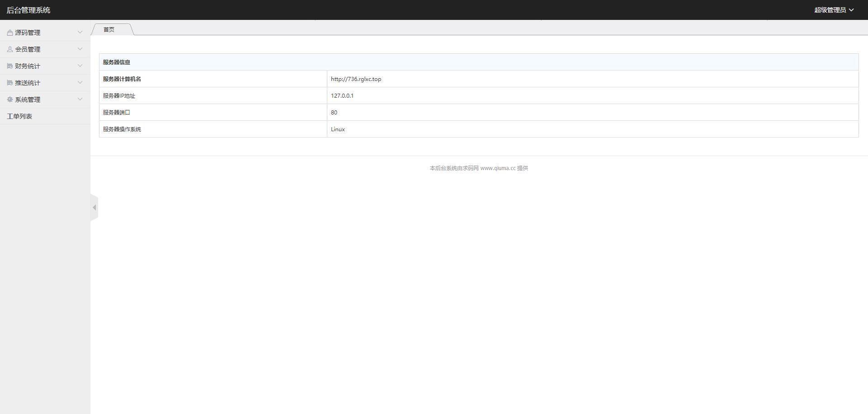Expand the 源码管理 chevron arrow
Screen dimensions: 868x414
point(80,32)
